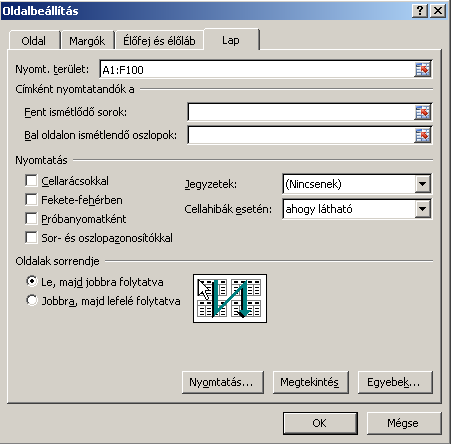Cancel with the Mégse button
This screenshot has height=444, width=451.
pyautogui.click(x=403, y=423)
